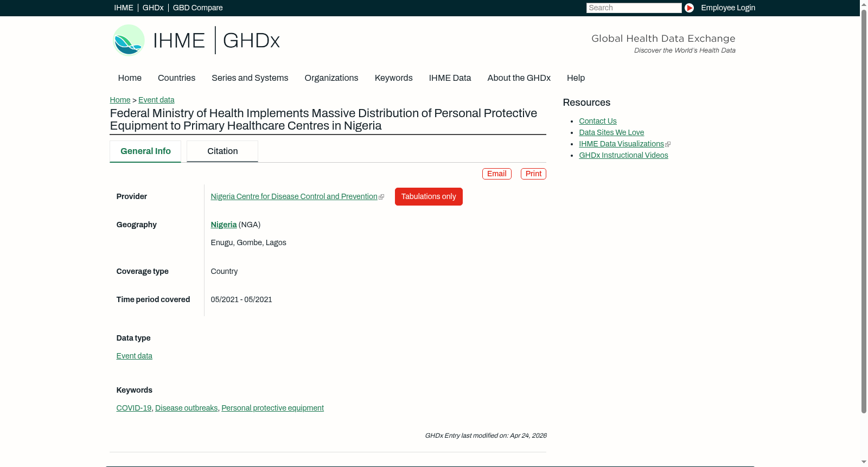This screenshot has width=868, height=467.
Task: Open Series and Systems menu
Action: pyautogui.click(x=250, y=78)
